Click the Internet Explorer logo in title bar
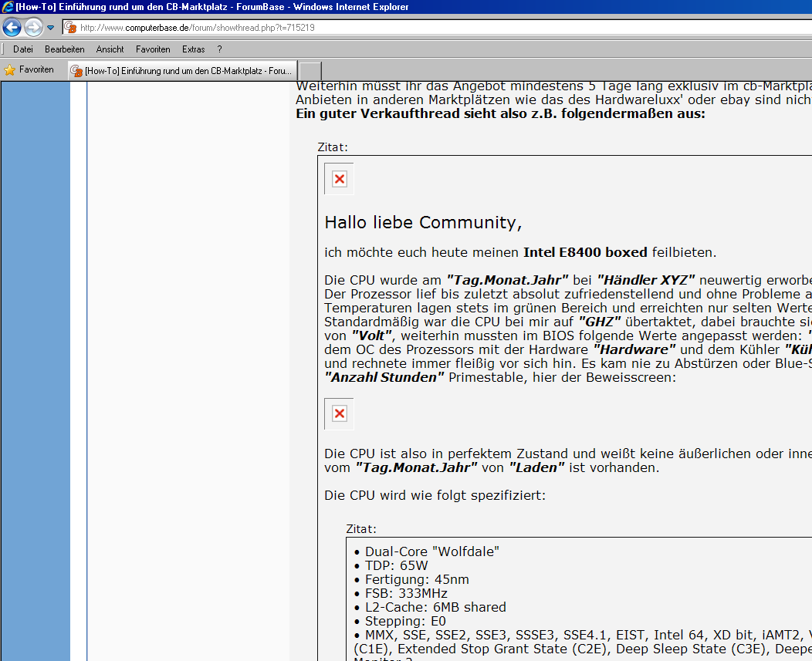 click(7, 7)
